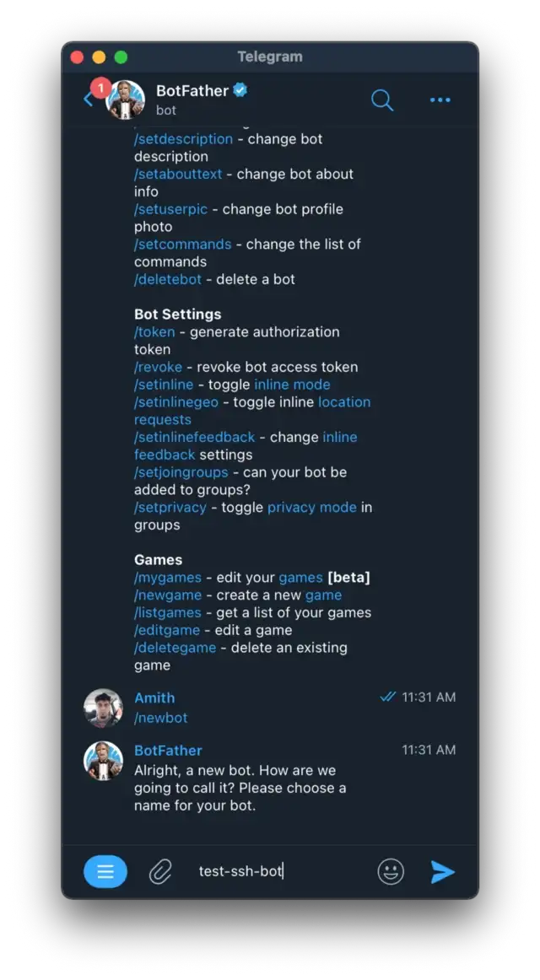Attach a file with the paperclip icon
This screenshot has height=980, width=540.
tap(160, 871)
